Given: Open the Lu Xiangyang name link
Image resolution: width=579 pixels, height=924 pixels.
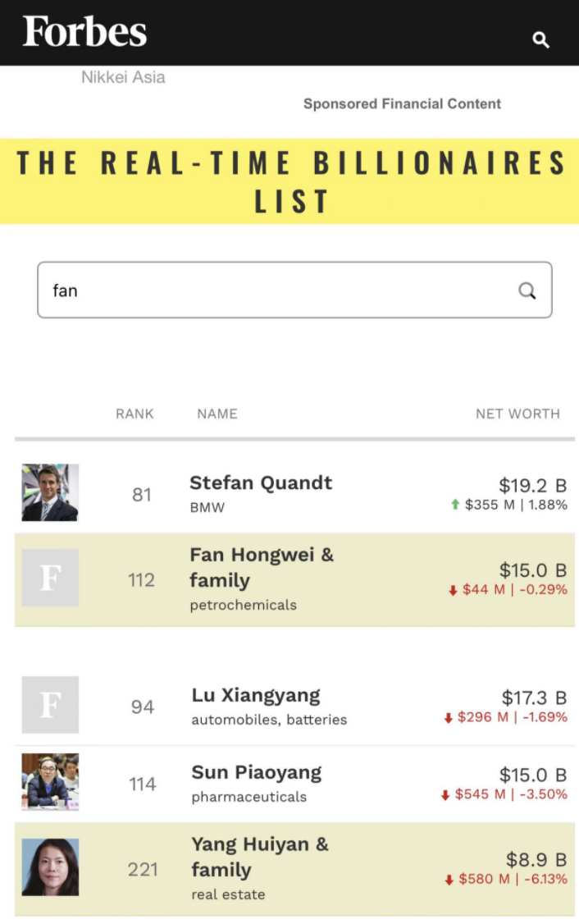Looking at the screenshot, I should coord(256,695).
